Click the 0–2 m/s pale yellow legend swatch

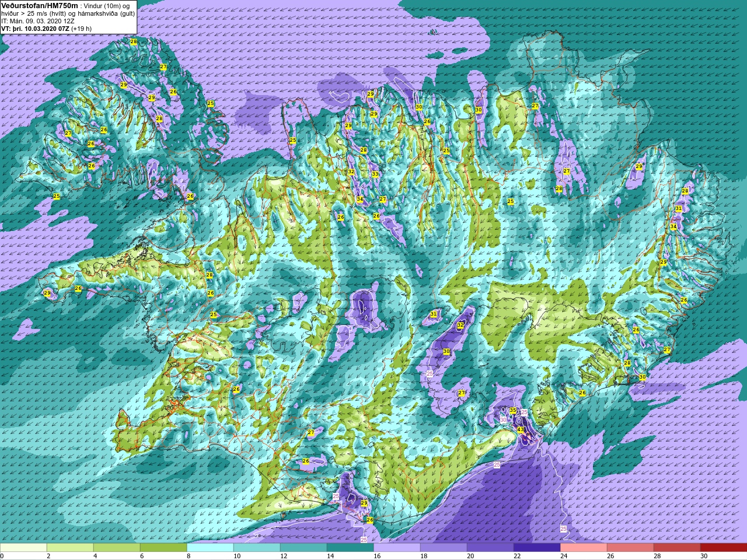click(23, 548)
